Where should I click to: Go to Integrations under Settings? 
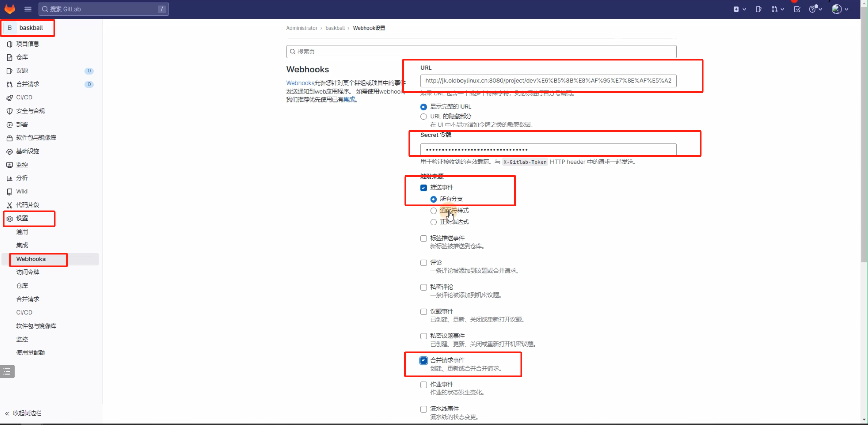click(22, 245)
